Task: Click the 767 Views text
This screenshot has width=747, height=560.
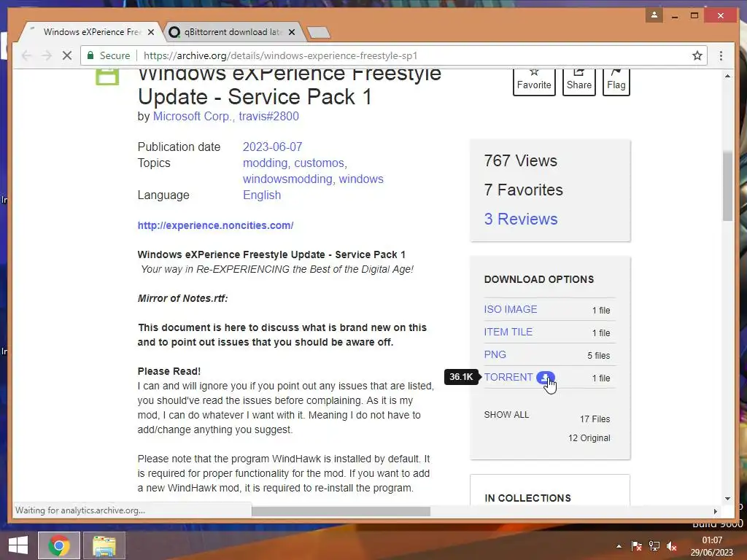Action: [520, 161]
